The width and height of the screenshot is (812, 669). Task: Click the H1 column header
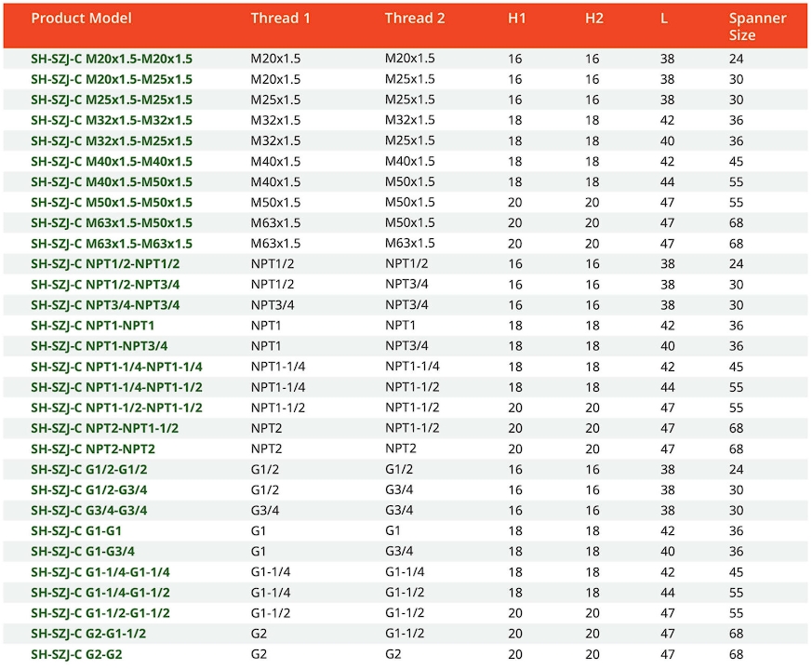(x=516, y=19)
